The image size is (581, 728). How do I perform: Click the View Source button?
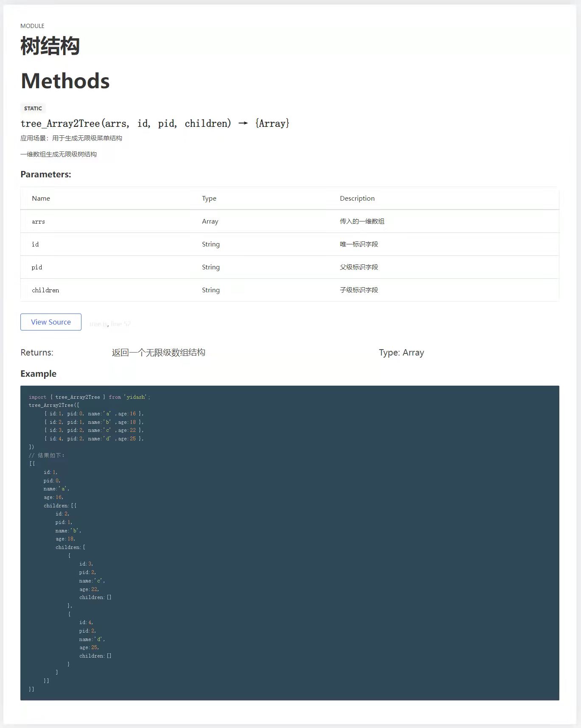point(51,322)
